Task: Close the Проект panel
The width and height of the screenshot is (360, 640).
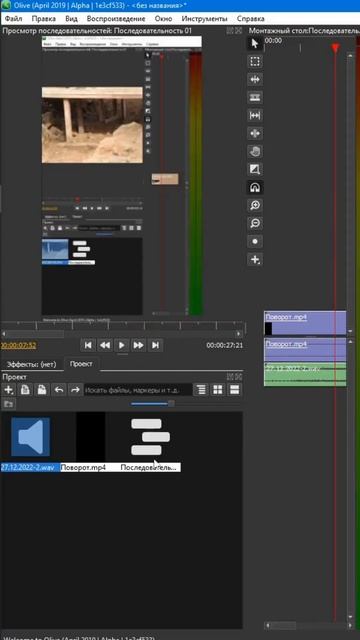Action: [x=239, y=377]
